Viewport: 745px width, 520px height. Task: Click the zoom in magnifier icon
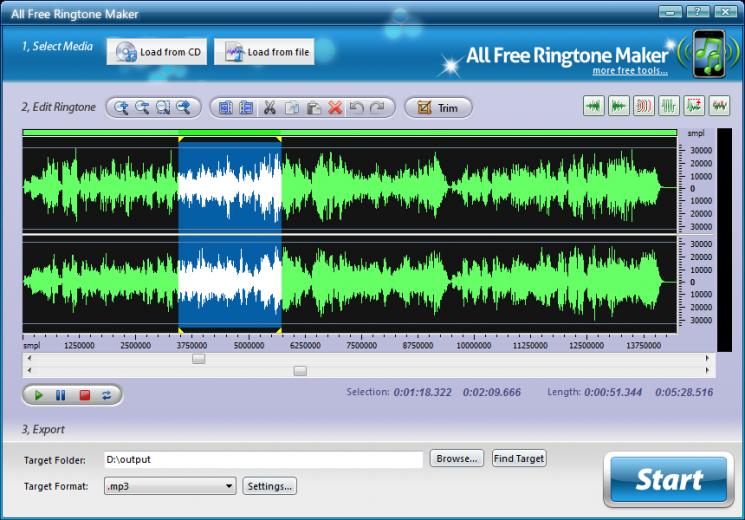[x=122, y=108]
